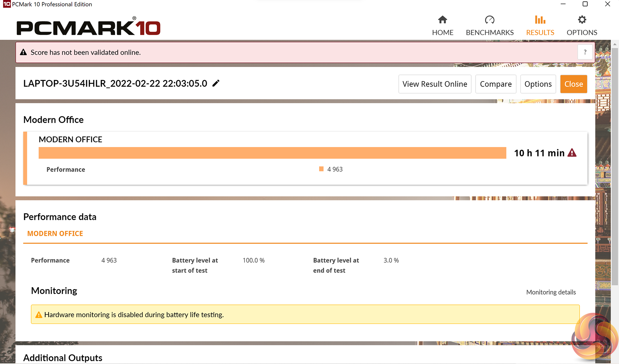Click the red warning triangle beside battery time
The image size is (619, 364).
coord(572,153)
